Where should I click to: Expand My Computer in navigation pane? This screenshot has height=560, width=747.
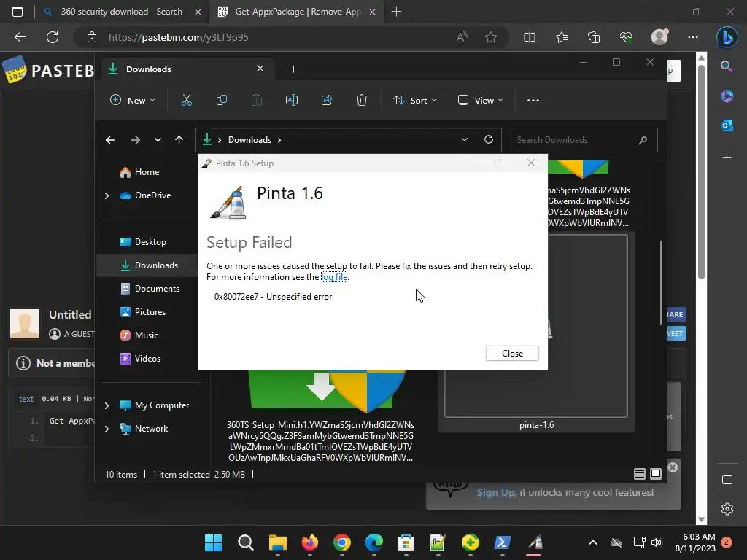pyautogui.click(x=107, y=405)
